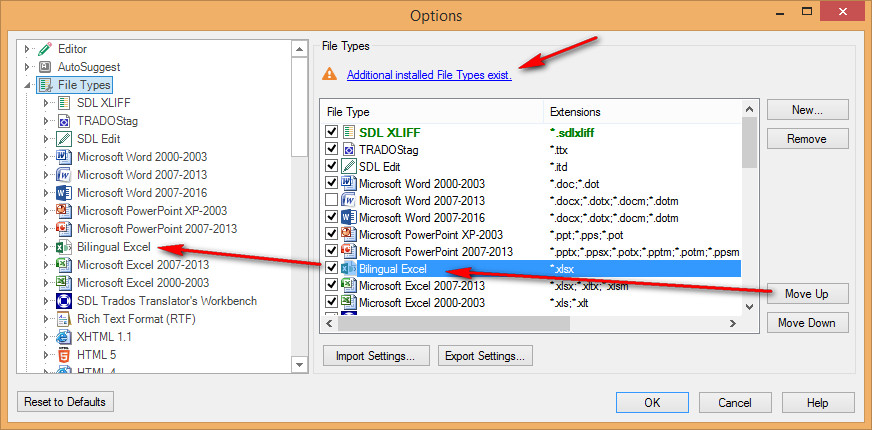Uncheck the SDL XLIFF file type checkbox
872x430 pixels.
[x=331, y=132]
